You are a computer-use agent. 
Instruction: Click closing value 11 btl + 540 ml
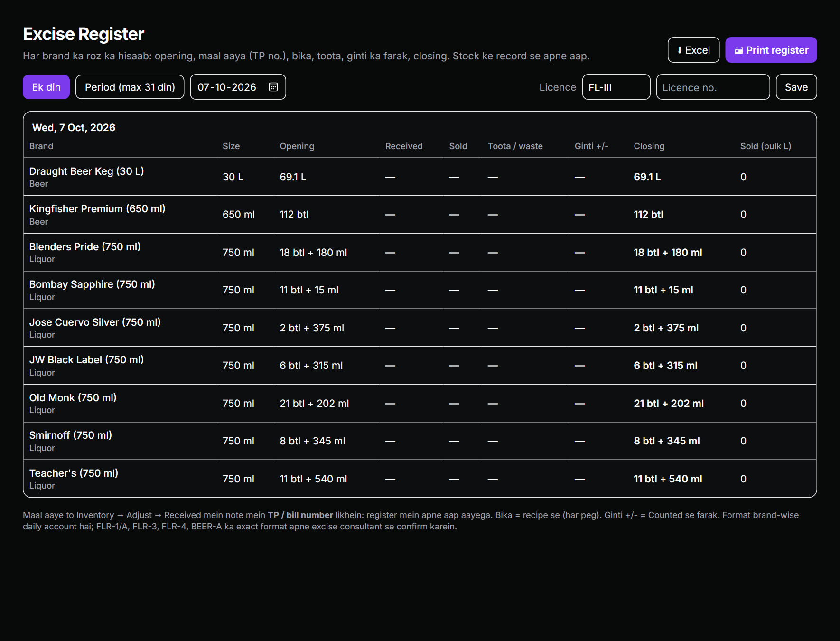pos(668,479)
